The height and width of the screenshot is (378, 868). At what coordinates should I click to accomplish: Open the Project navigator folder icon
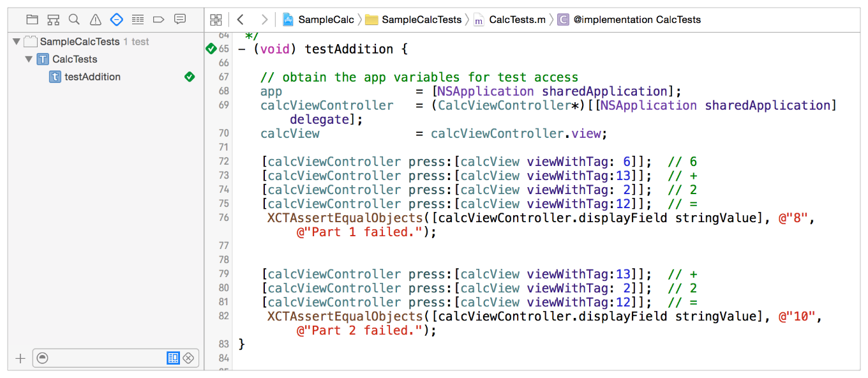click(32, 20)
